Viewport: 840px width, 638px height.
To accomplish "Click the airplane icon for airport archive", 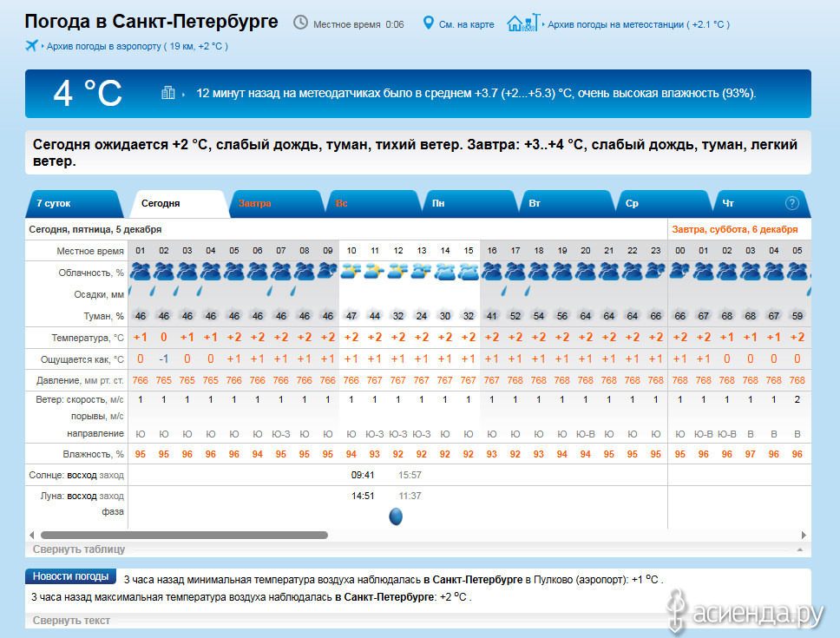I will tap(32, 45).
